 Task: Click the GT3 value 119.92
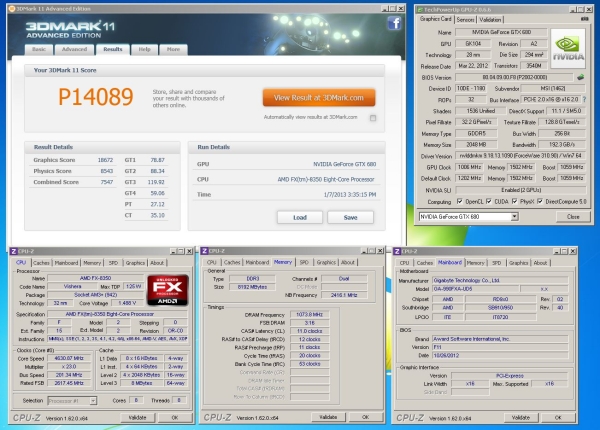click(x=156, y=182)
